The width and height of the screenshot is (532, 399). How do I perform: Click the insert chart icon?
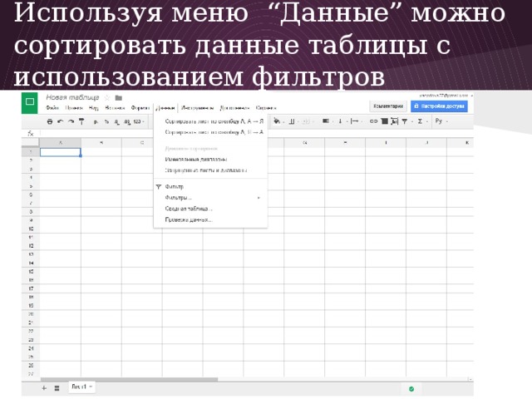tap(394, 121)
